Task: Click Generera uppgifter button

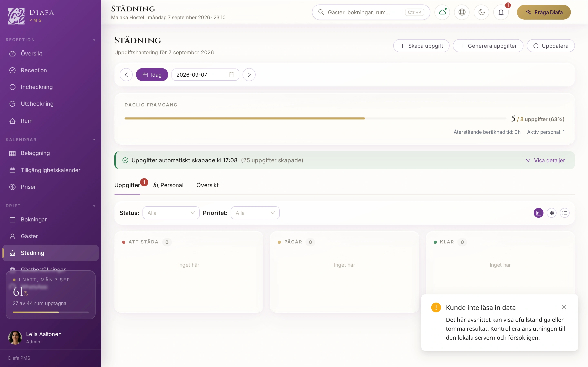Action: coord(488,46)
